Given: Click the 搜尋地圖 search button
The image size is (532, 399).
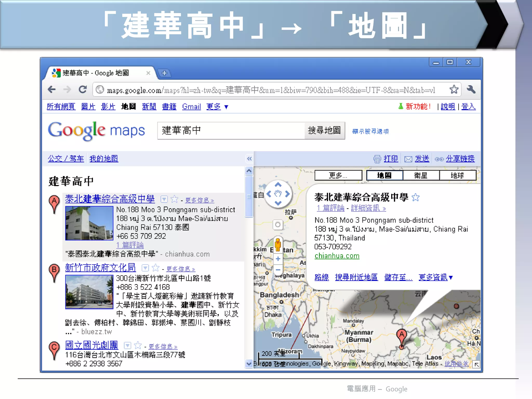Looking at the screenshot, I should click(x=324, y=130).
